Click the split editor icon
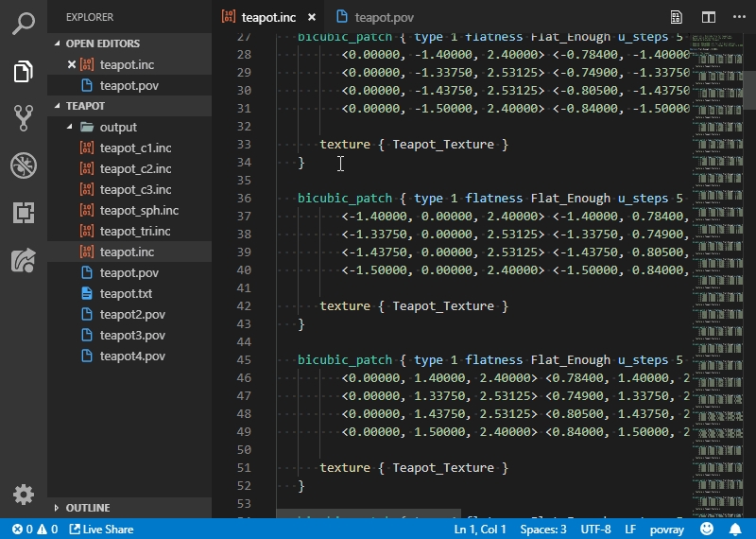Viewport: 756px width, 539px height. [708, 17]
